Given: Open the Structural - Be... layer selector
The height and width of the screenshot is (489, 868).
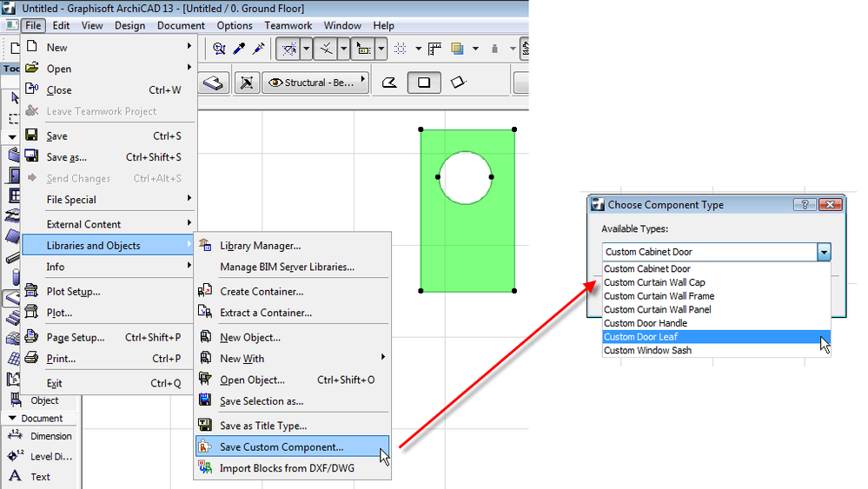Looking at the screenshot, I should [316, 83].
